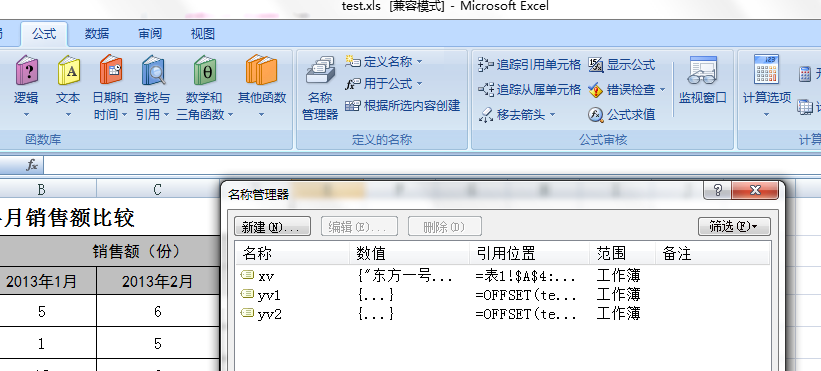Sort by the Scope (范围) column header
This screenshot has height=371, width=821.
pos(623,254)
